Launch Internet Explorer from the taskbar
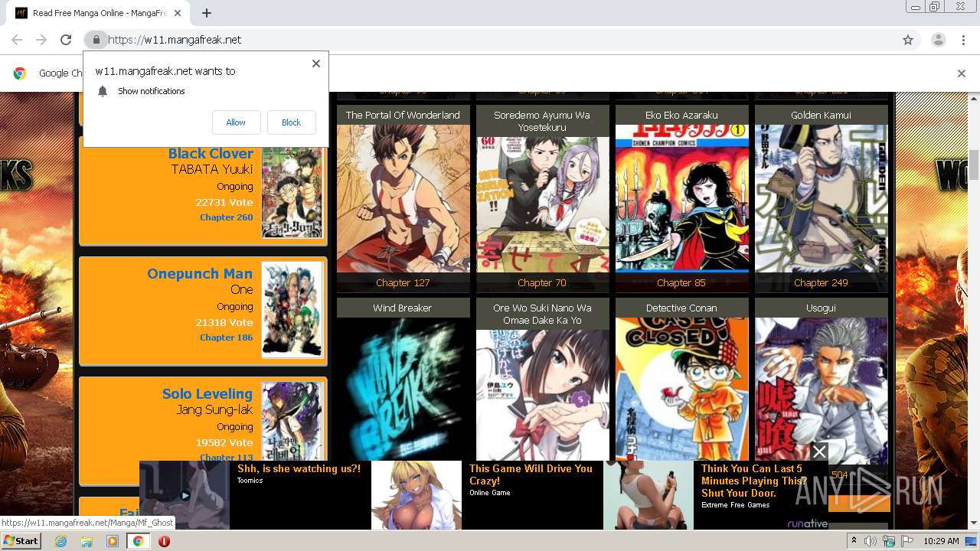 point(60,541)
